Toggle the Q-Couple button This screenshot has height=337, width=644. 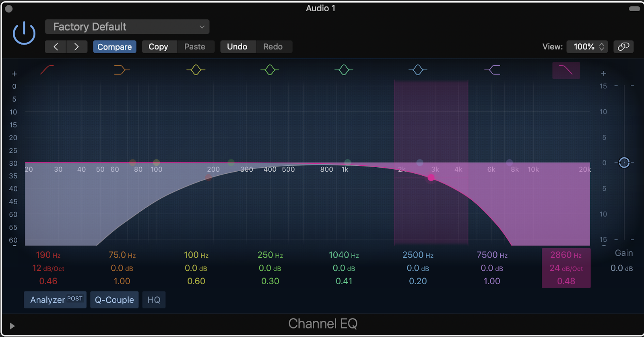point(114,300)
